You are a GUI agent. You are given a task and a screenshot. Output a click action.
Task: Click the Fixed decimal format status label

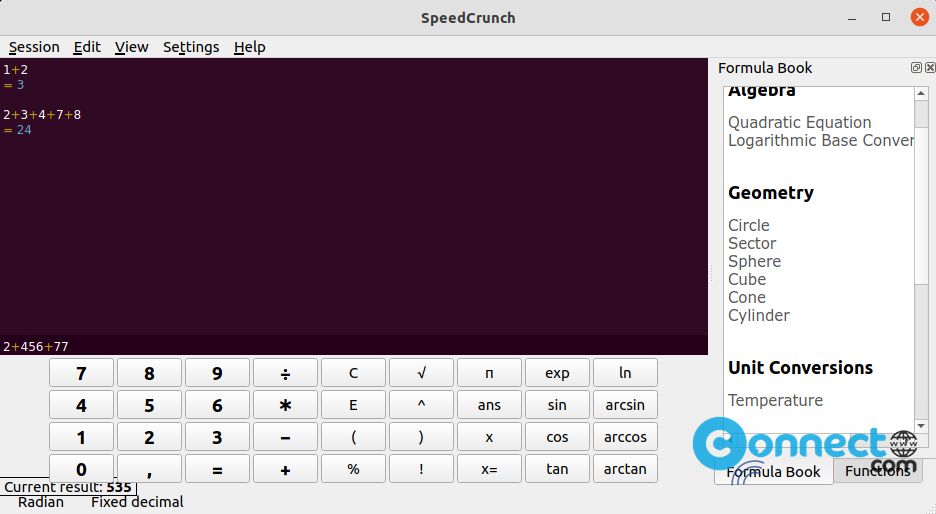(137, 502)
